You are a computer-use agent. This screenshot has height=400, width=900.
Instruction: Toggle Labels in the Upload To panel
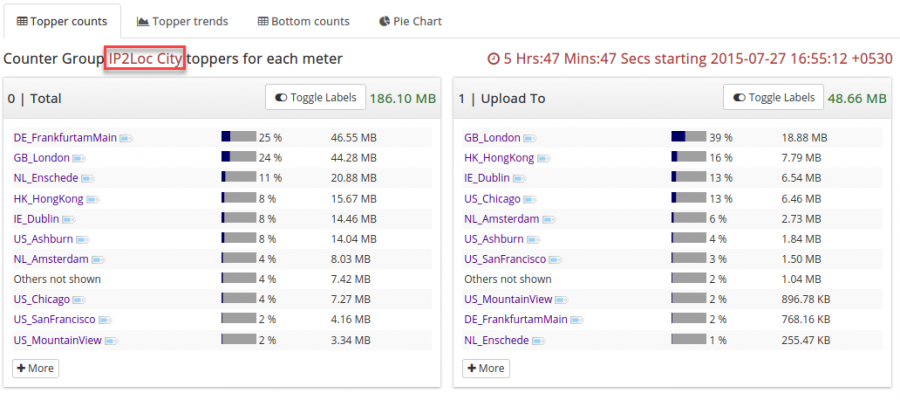click(x=773, y=98)
